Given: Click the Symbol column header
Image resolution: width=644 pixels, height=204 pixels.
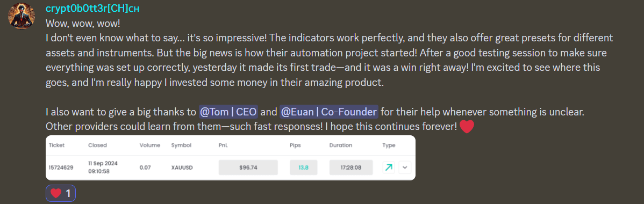Looking at the screenshot, I should click(x=181, y=145).
